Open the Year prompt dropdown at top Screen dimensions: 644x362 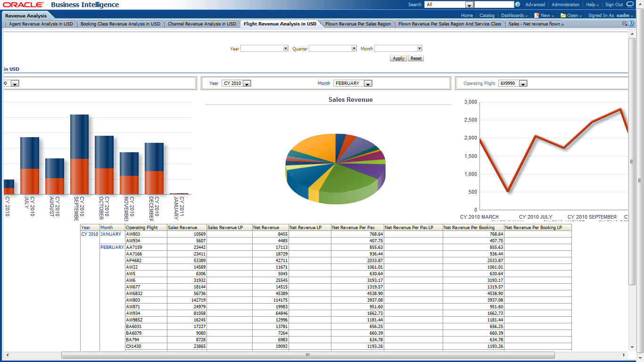[285, 49]
